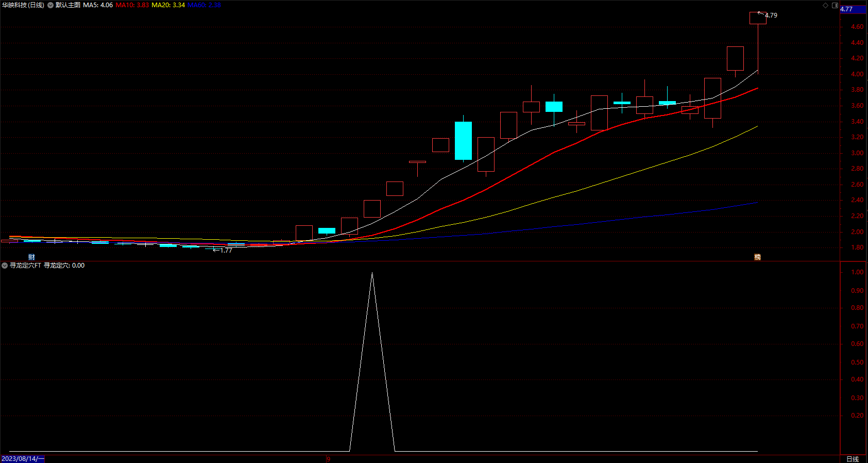
Task: Click the 2023/08/14/一 date label
Action: click(23, 459)
